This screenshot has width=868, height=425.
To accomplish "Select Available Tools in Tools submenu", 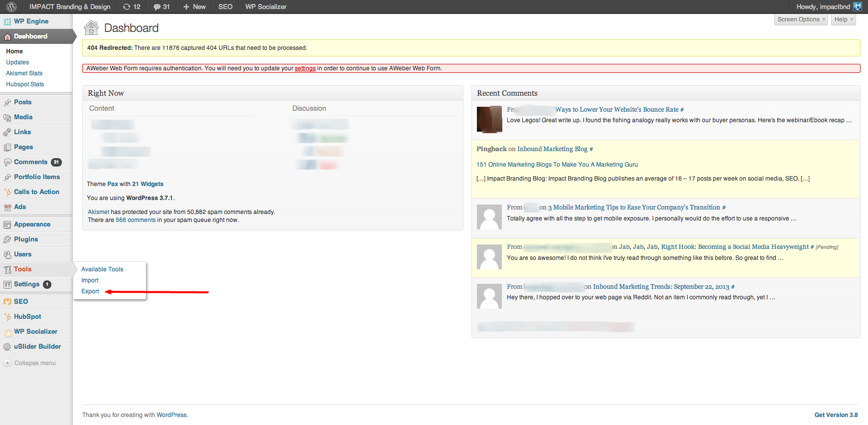I will tap(102, 269).
